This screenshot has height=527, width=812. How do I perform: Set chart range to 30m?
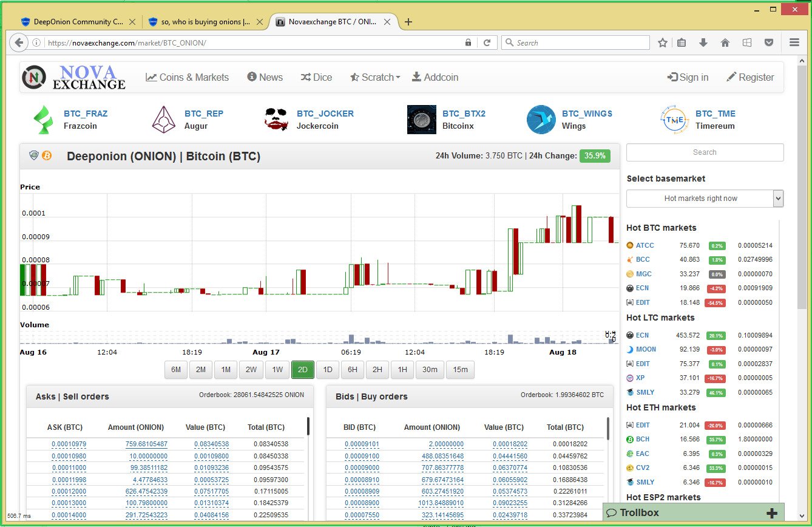(x=430, y=370)
